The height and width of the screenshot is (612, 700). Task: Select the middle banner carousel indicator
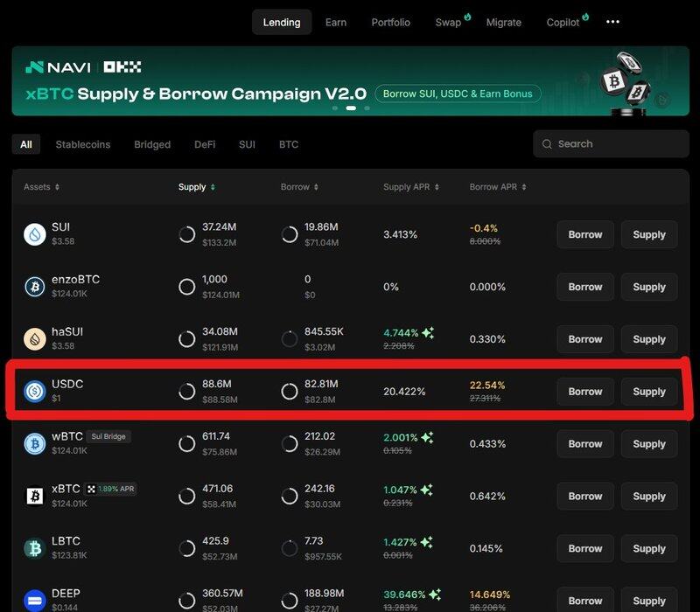click(x=351, y=108)
